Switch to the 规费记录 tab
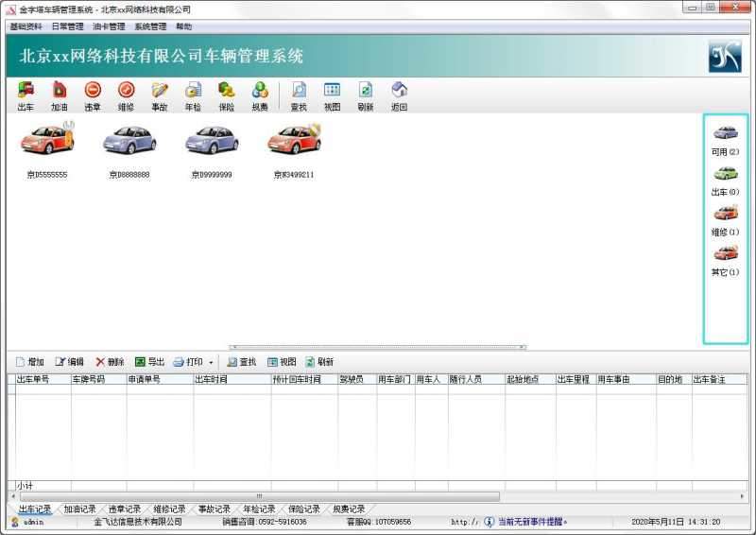Screen dimensions: 756x535 click(349, 509)
